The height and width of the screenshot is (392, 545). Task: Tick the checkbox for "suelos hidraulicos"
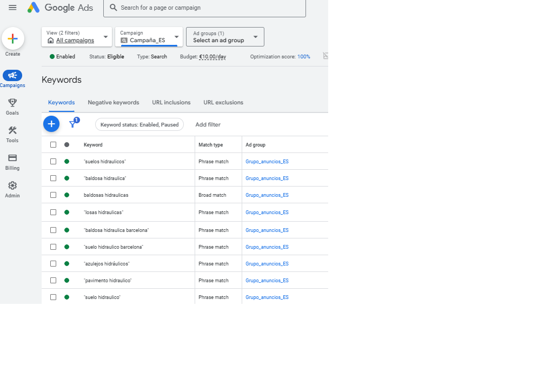(53, 161)
